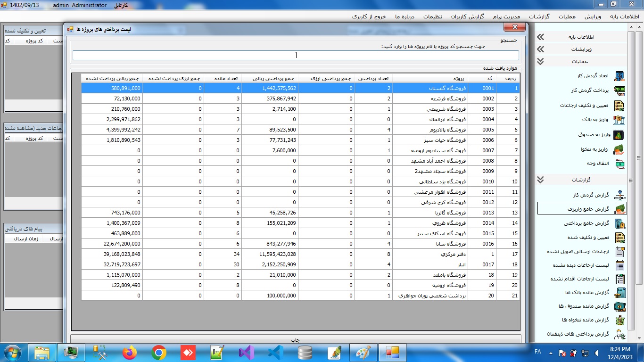
Task: Select the واریز به صندوق icon
Action: 619,135
